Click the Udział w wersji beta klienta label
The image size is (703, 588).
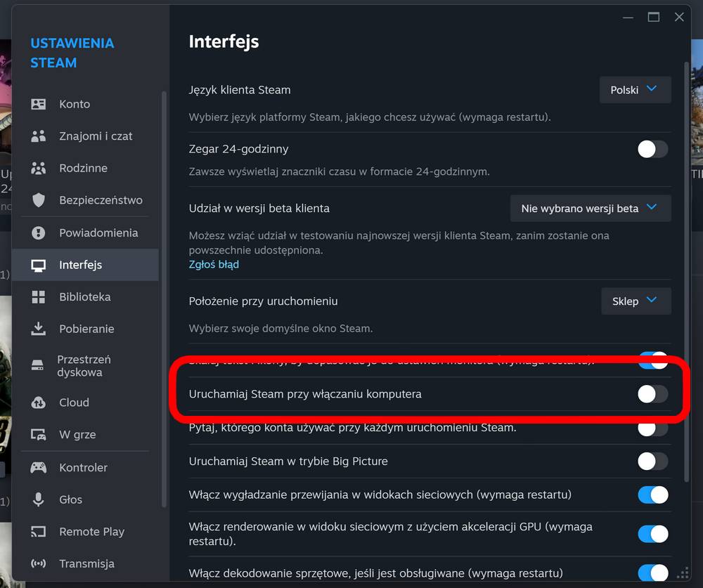(x=259, y=209)
